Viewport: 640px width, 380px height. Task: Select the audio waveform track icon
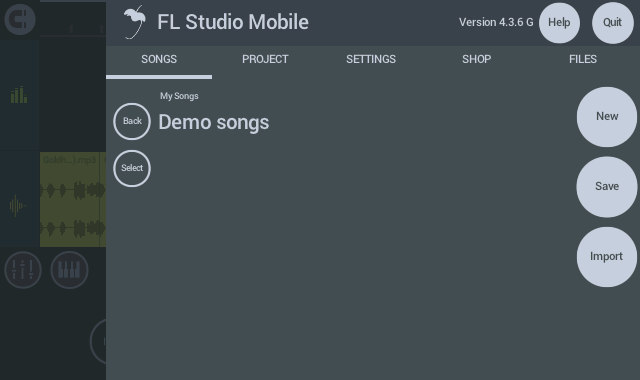pos(18,206)
